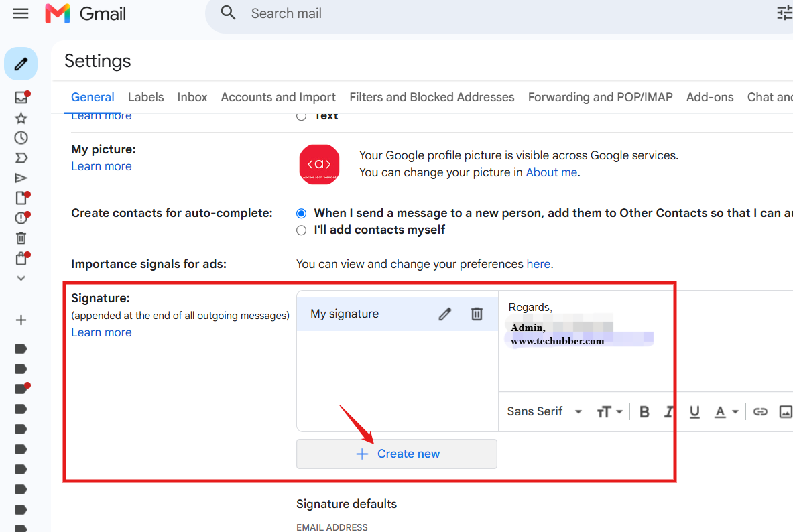Expand More sidebar chevron

(x=21, y=278)
